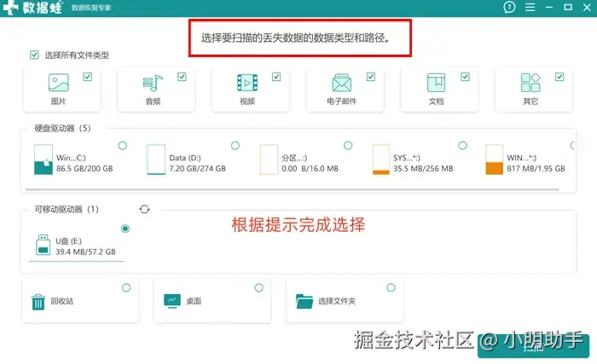Click the 0.00 B/16.0 MB text
The width and height of the screenshot is (597, 364).
click(x=310, y=169)
